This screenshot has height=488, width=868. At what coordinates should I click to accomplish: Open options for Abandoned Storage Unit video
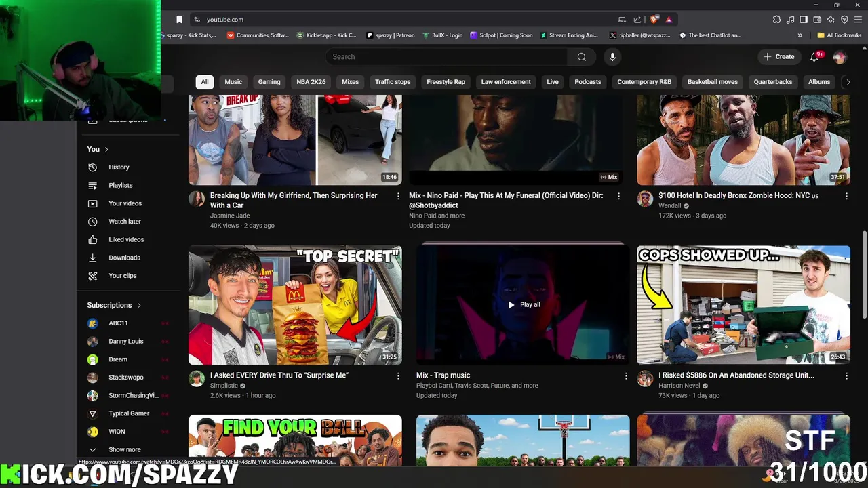coord(846,375)
